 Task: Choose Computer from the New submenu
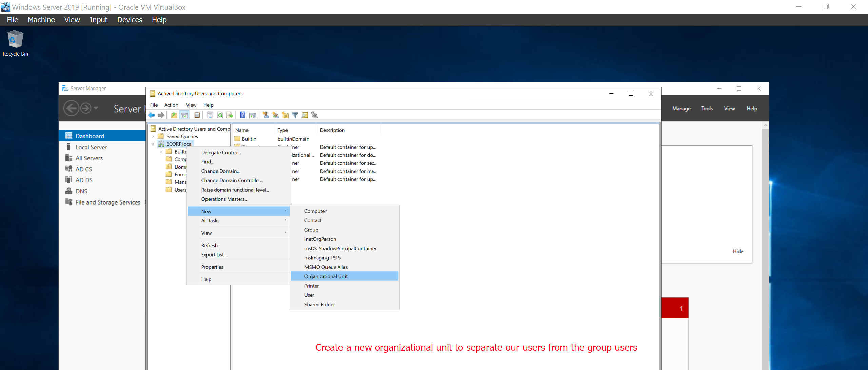point(344,211)
